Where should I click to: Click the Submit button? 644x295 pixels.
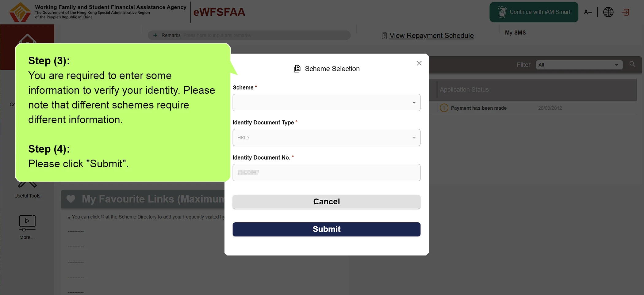click(x=326, y=229)
